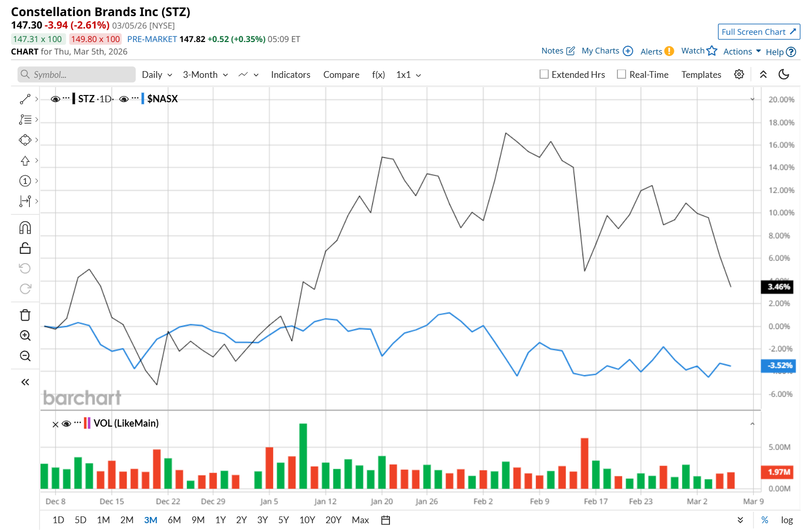This screenshot has height=532, width=810.
Task: Open VOL indicator options menu
Action: (77, 423)
